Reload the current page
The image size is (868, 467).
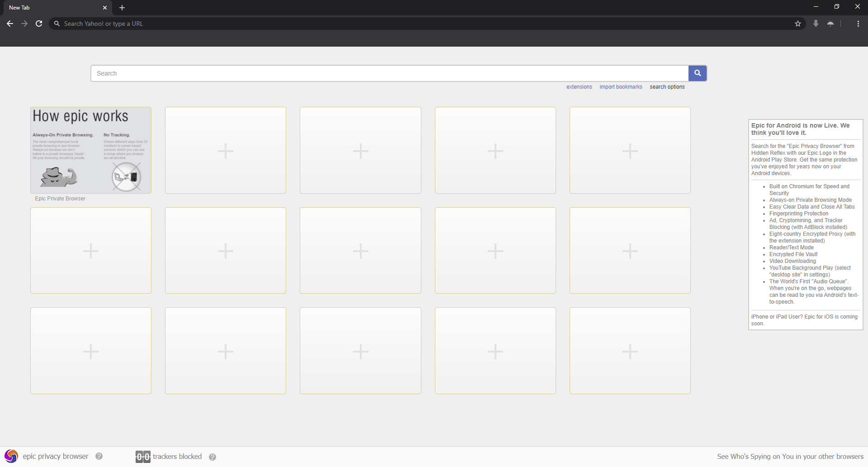[x=39, y=24]
